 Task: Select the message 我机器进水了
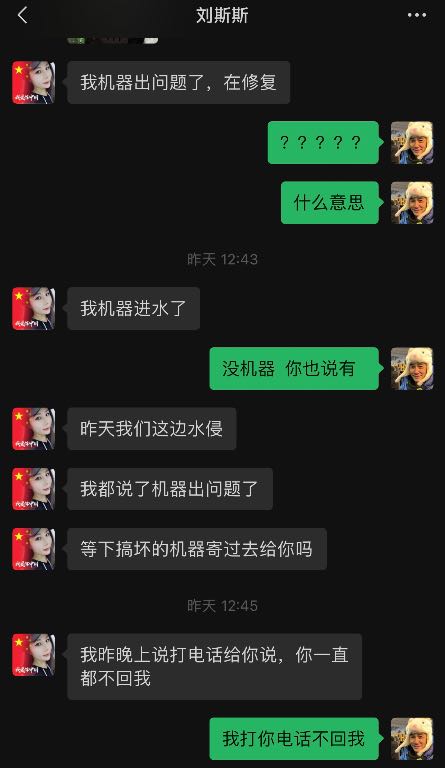tap(134, 309)
